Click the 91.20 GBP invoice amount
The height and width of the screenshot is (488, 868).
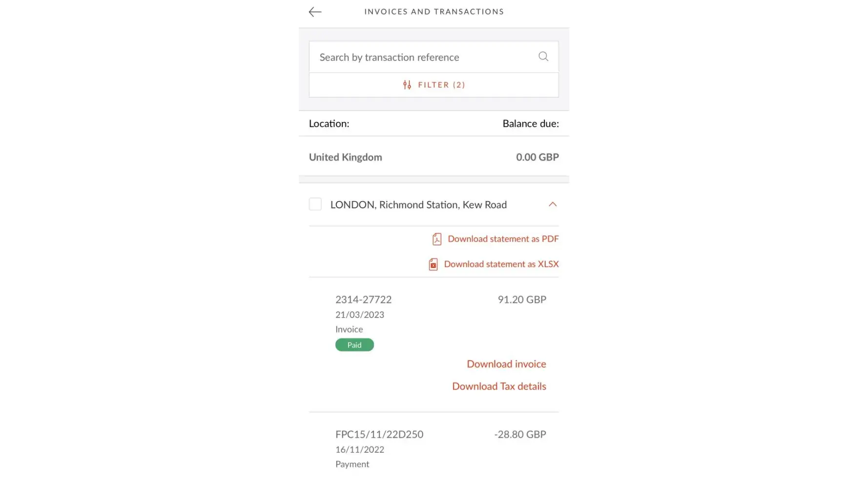(522, 300)
